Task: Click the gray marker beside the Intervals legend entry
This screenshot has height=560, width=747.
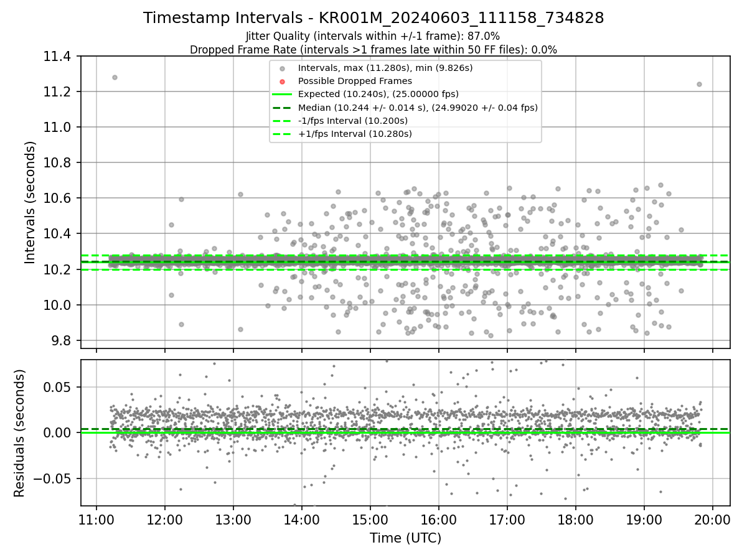Action: pyautogui.click(x=283, y=68)
